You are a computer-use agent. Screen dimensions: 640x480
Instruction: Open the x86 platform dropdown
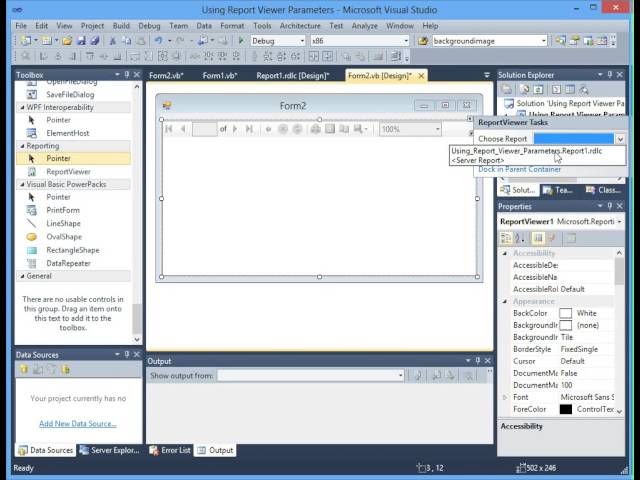[x=406, y=41]
